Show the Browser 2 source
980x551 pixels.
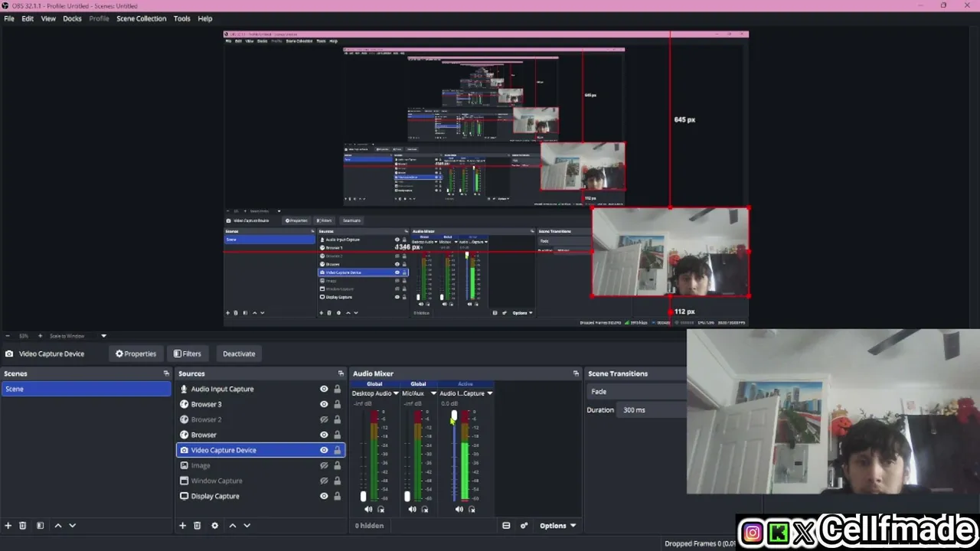point(324,419)
